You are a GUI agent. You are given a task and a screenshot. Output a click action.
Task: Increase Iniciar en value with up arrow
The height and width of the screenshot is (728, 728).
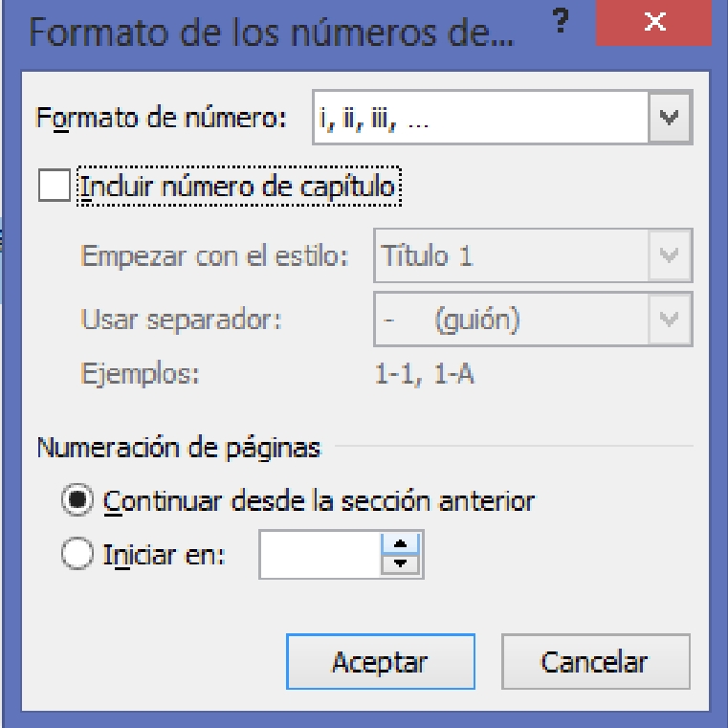(400, 543)
